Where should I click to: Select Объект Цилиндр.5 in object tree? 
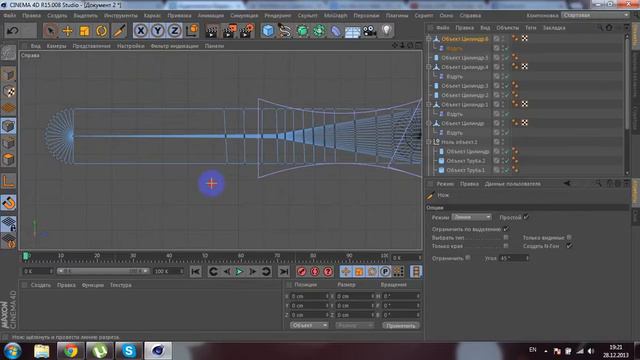pos(464,58)
